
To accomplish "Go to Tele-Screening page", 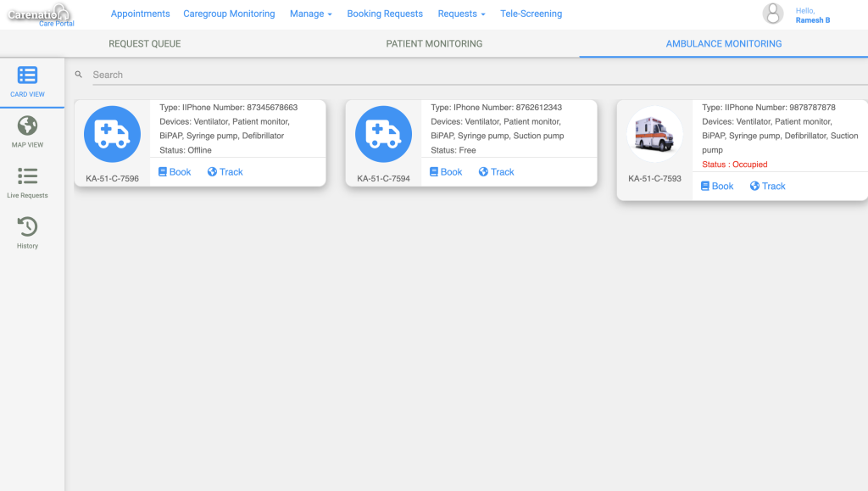I will pos(531,14).
